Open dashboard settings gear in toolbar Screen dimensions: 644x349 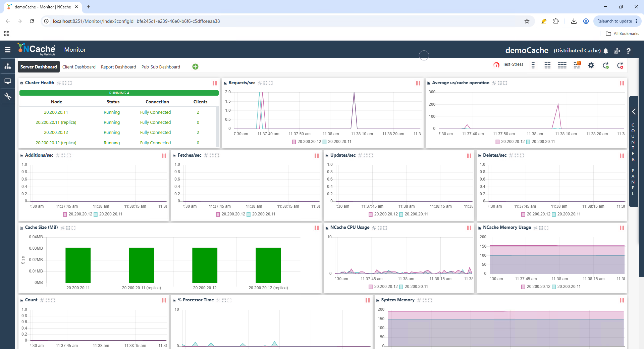[591, 65]
